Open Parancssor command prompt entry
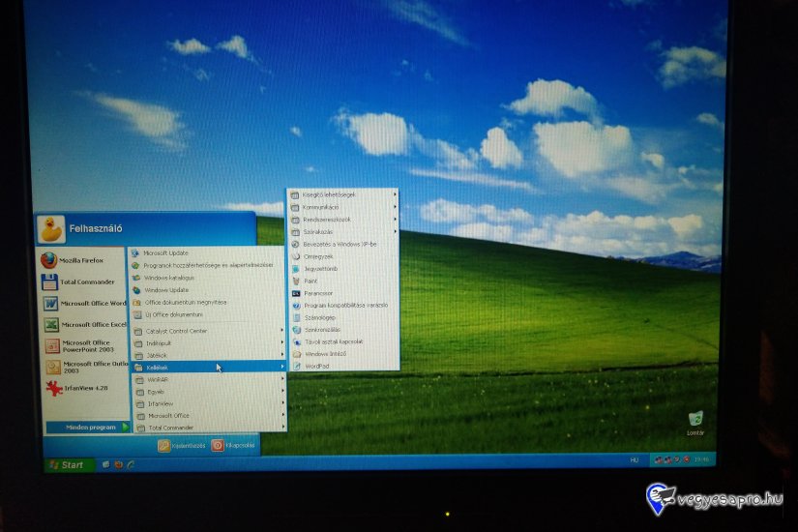The width and height of the screenshot is (798, 532). point(317,293)
